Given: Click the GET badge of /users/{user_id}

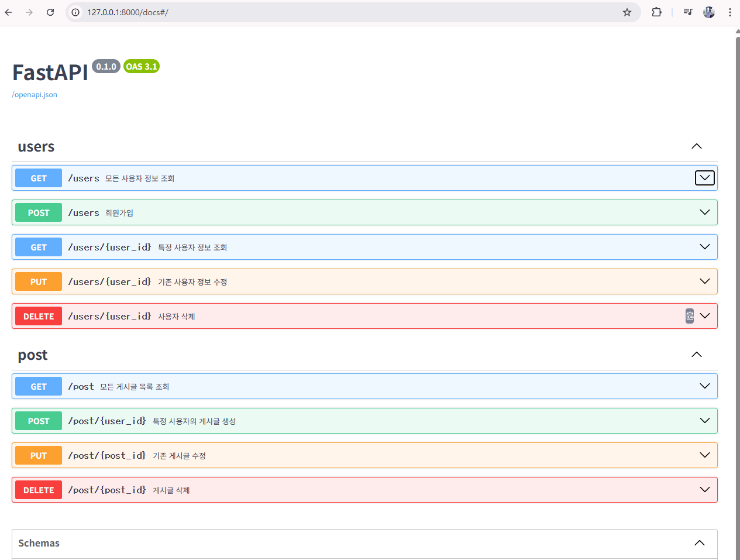Looking at the screenshot, I should (39, 247).
